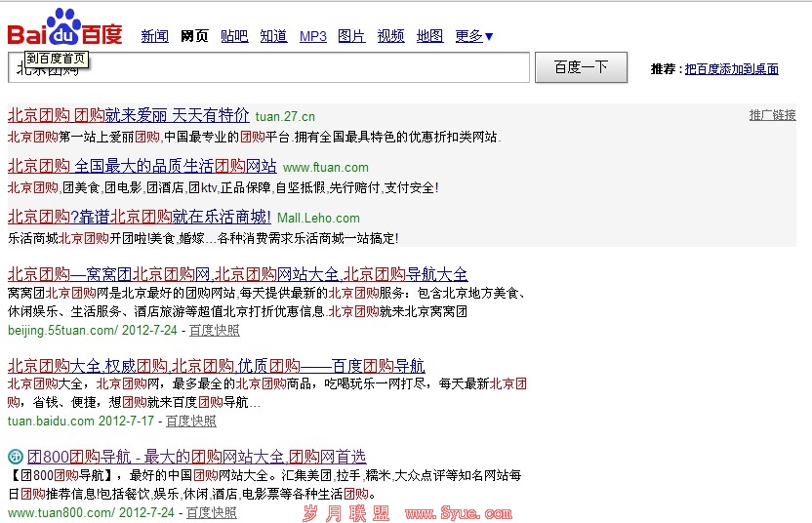Image resolution: width=812 pixels, height=523 pixels.
Task: Click the 百度一下 search button
Action: [x=581, y=67]
